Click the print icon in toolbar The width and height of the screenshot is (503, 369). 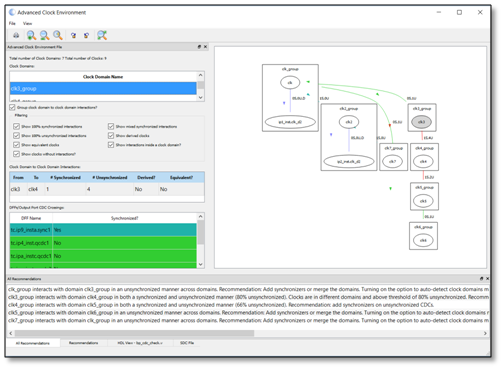(16, 35)
